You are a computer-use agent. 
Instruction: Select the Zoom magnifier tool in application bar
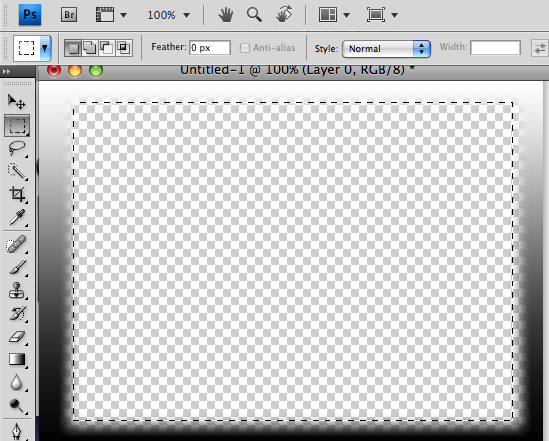pos(254,15)
